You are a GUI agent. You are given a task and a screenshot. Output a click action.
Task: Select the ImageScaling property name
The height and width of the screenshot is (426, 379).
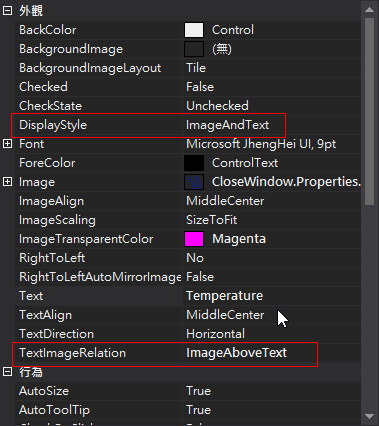click(x=57, y=220)
